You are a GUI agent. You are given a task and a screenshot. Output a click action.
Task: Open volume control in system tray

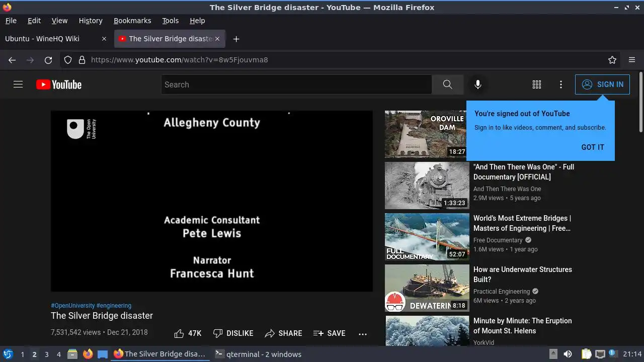click(x=568, y=354)
